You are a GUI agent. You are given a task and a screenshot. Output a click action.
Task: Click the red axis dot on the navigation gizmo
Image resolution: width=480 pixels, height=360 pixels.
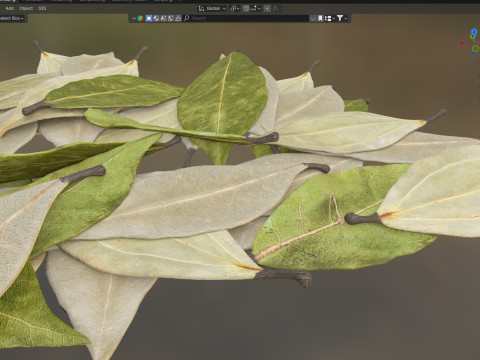click(462, 43)
